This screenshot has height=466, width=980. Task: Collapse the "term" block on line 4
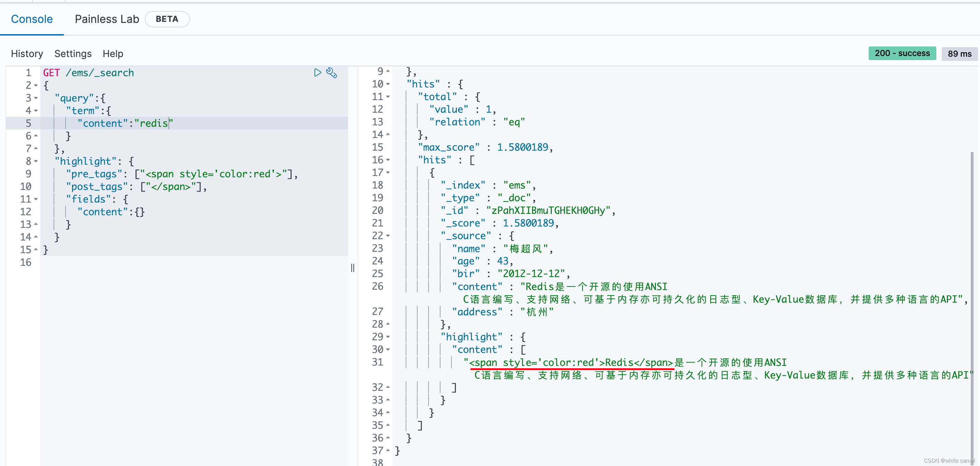tap(36, 111)
